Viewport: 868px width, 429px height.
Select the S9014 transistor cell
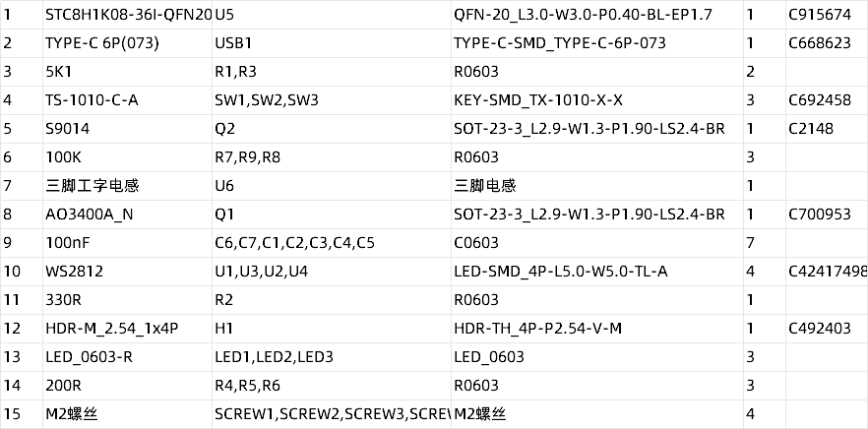pos(127,129)
